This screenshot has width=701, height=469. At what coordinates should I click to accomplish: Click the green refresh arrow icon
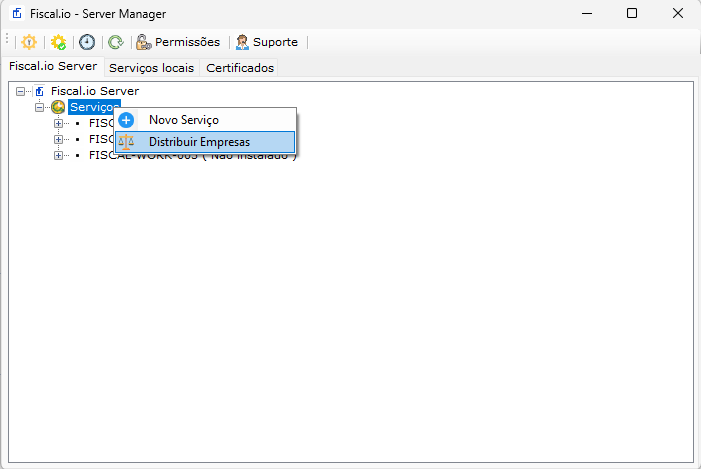[116, 42]
